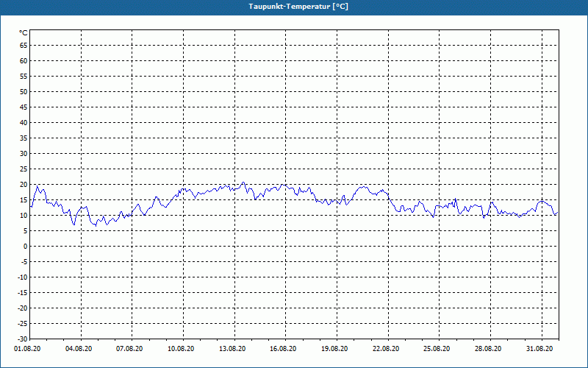The width and height of the screenshot is (588, 368).
Task: Select the 20 value on the y-axis
Action: coord(24,185)
